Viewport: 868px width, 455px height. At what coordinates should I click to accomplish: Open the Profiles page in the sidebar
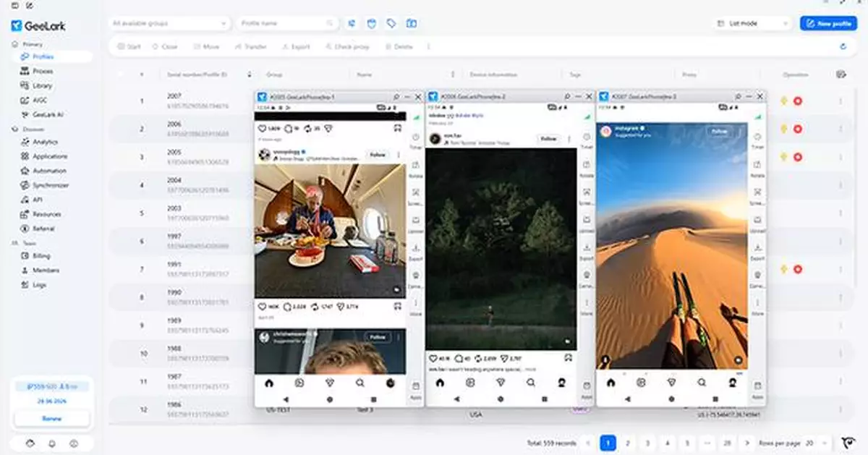tap(52, 56)
